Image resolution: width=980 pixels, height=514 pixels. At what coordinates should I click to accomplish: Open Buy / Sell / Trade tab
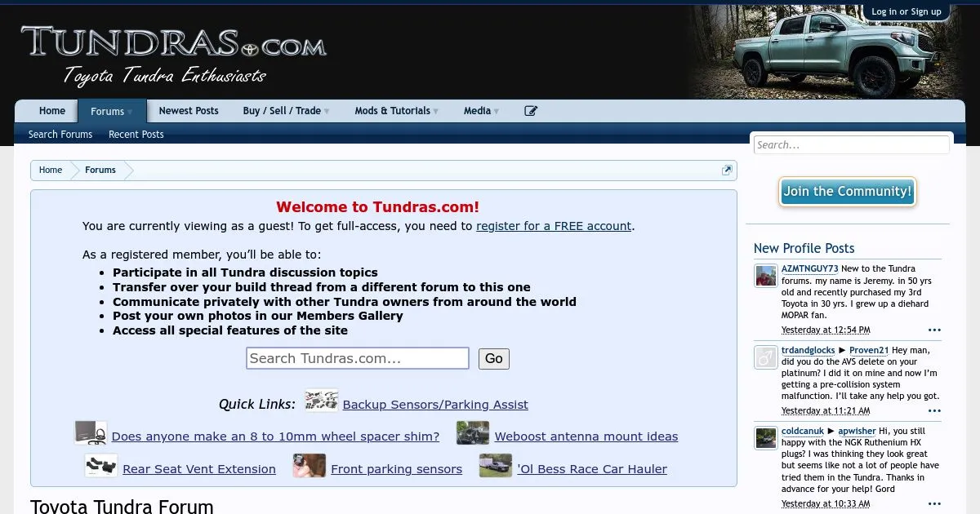click(x=282, y=111)
